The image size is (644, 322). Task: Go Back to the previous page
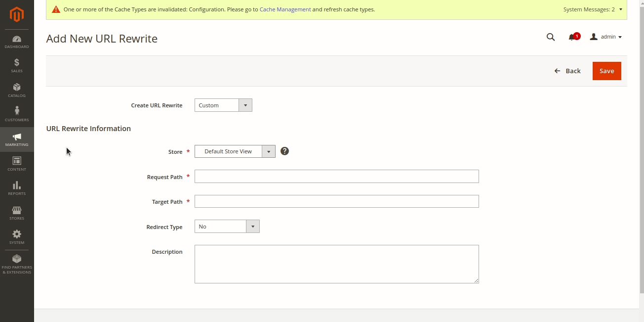(567, 71)
